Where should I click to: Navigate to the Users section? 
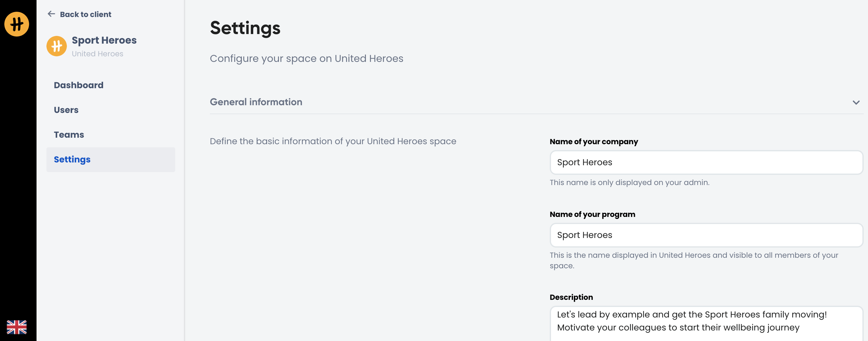[66, 110]
